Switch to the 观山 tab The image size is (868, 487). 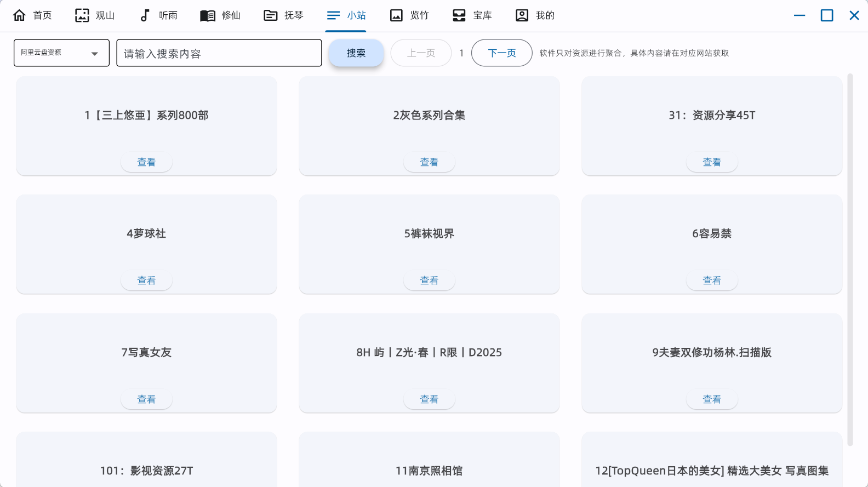(x=95, y=15)
